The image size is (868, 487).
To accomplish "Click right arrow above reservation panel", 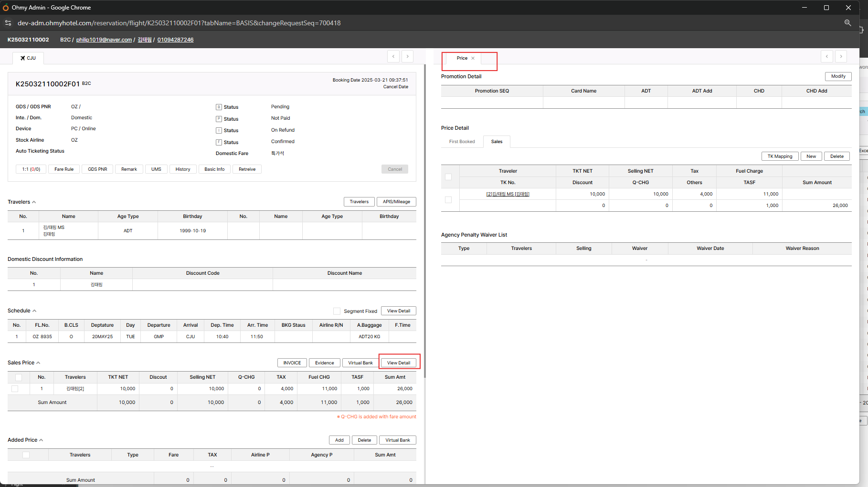I will point(407,56).
